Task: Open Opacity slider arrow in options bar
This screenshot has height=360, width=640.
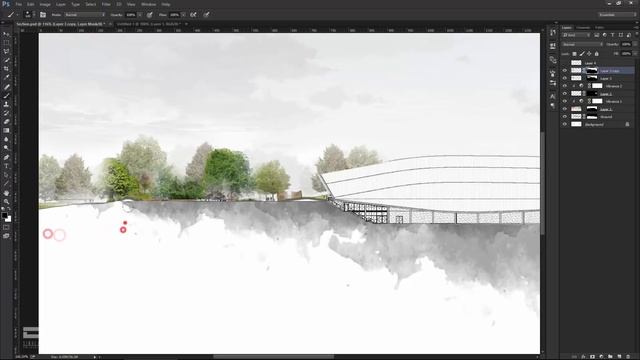Action: (140, 15)
